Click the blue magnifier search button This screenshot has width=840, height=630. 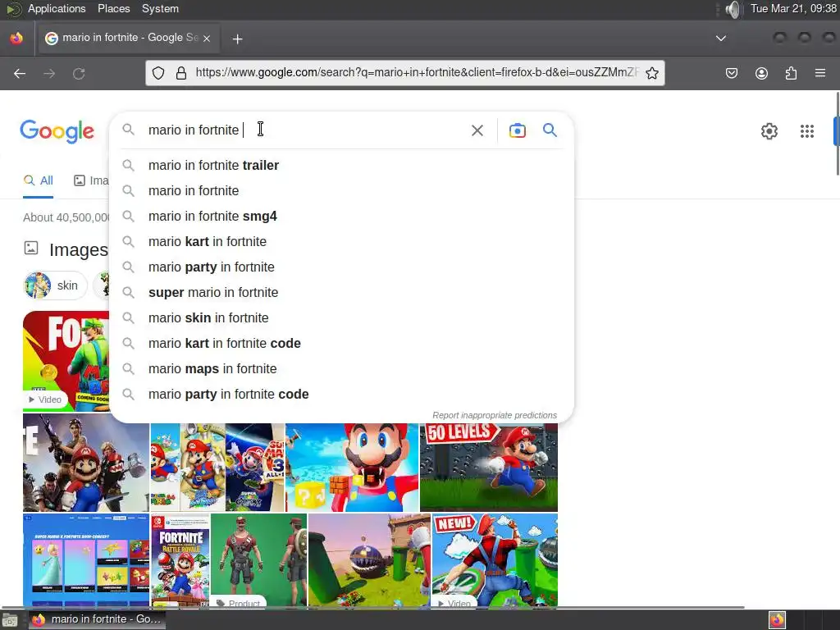[550, 130]
